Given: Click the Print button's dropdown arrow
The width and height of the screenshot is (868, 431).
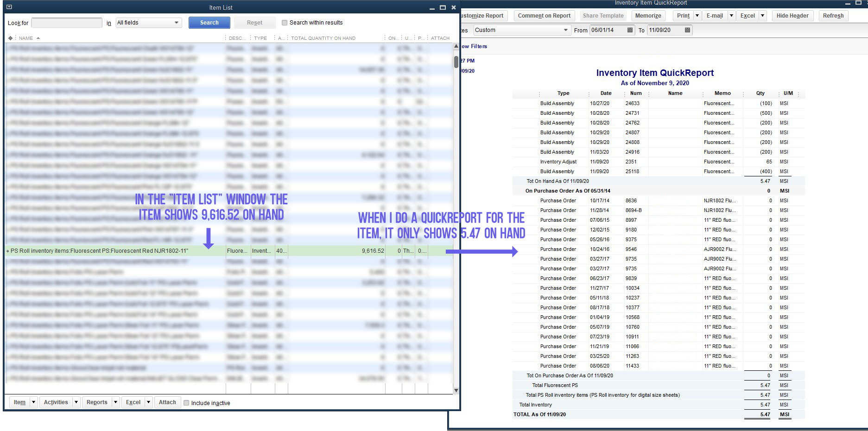Looking at the screenshot, I should [x=698, y=15].
